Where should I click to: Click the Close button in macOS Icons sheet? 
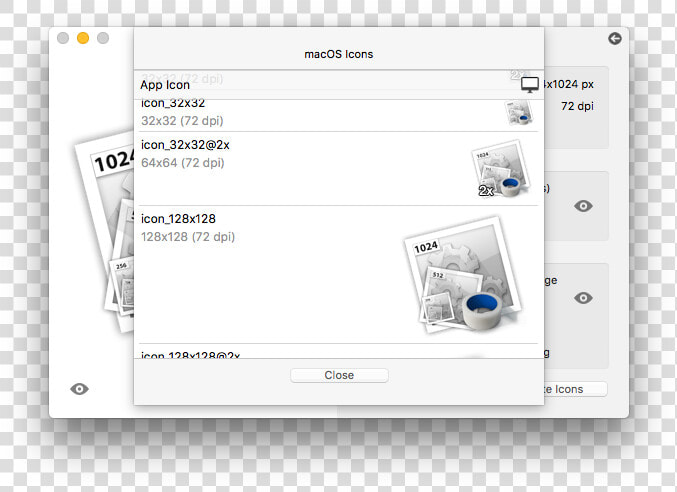click(339, 375)
